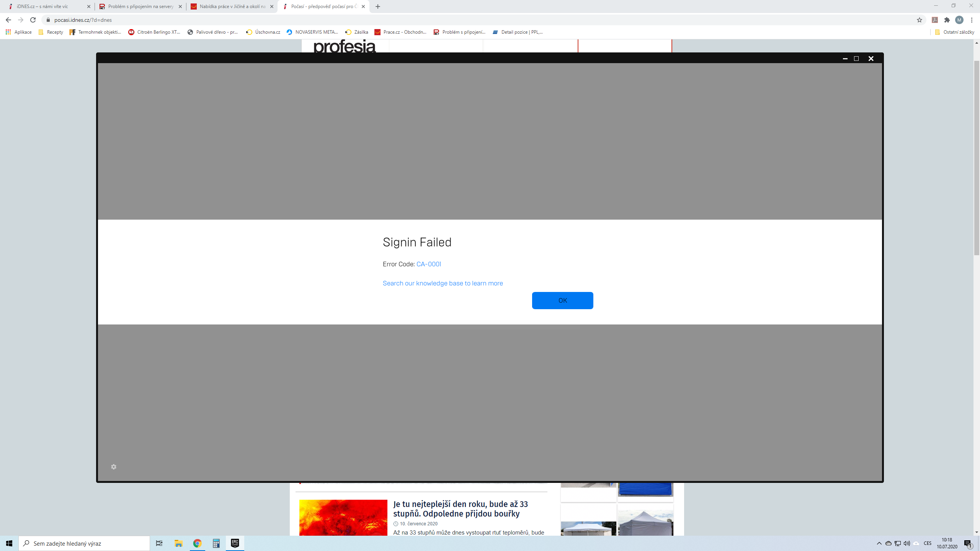Click the Windows search box

84,543
